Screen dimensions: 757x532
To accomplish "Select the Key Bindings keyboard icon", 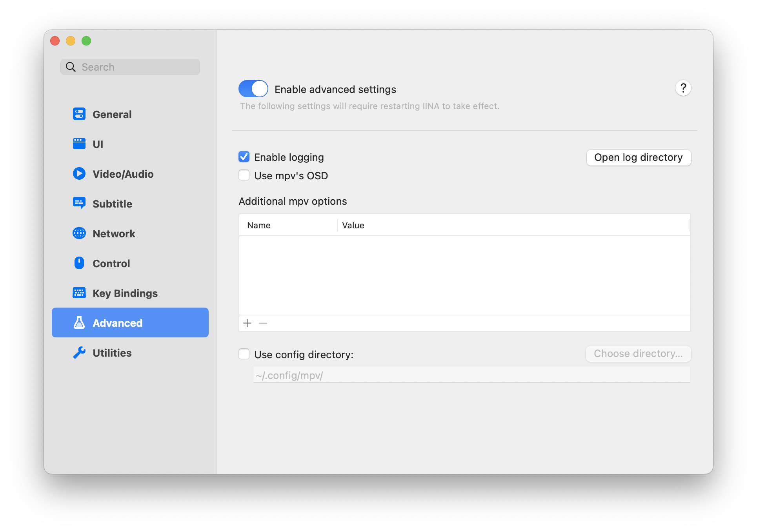I will tap(79, 293).
